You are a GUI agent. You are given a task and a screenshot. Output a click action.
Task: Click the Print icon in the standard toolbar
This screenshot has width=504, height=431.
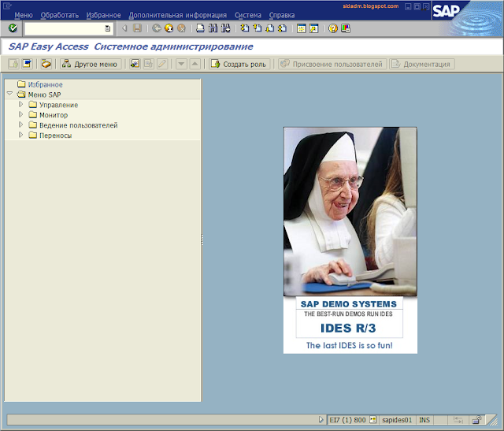(200, 28)
